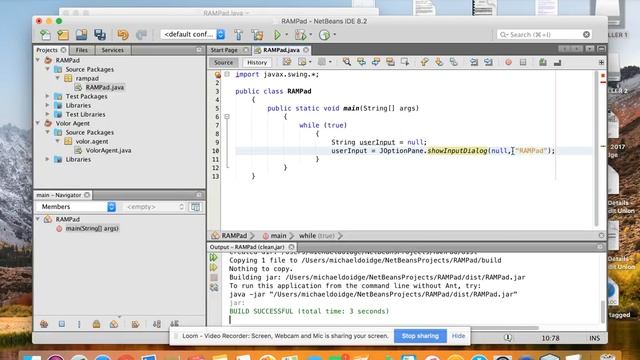Click the Output vertical scrollbar
The image size is (640, 360).
click(x=602, y=312)
